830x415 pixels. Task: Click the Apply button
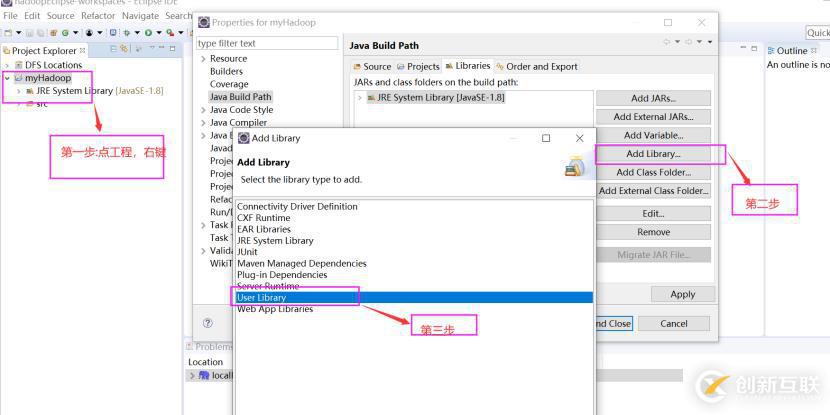[x=683, y=294]
